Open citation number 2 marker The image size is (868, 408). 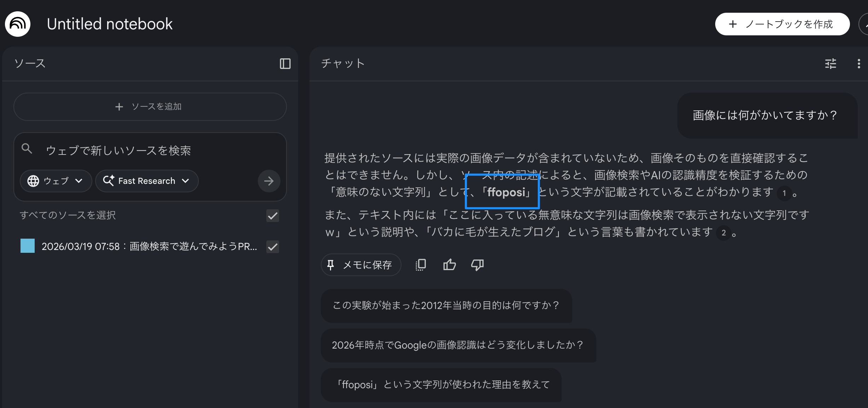click(x=723, y=233)
